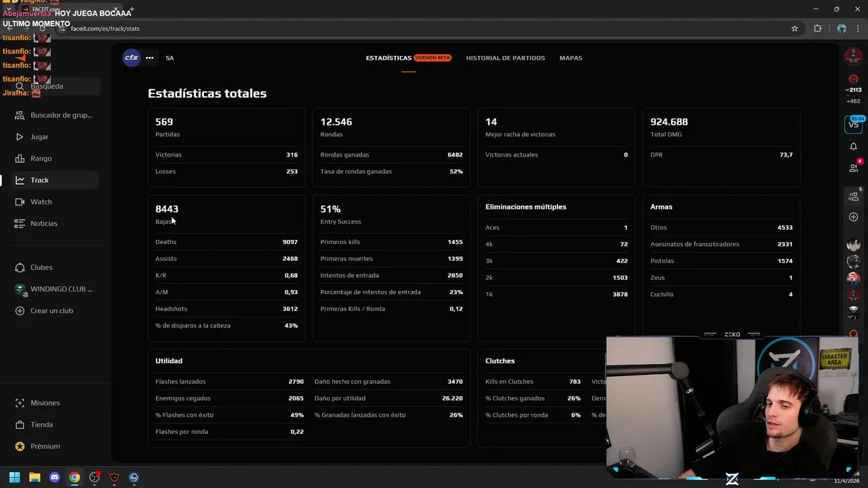Open Chrome from the taskbar

click(75, 477)
